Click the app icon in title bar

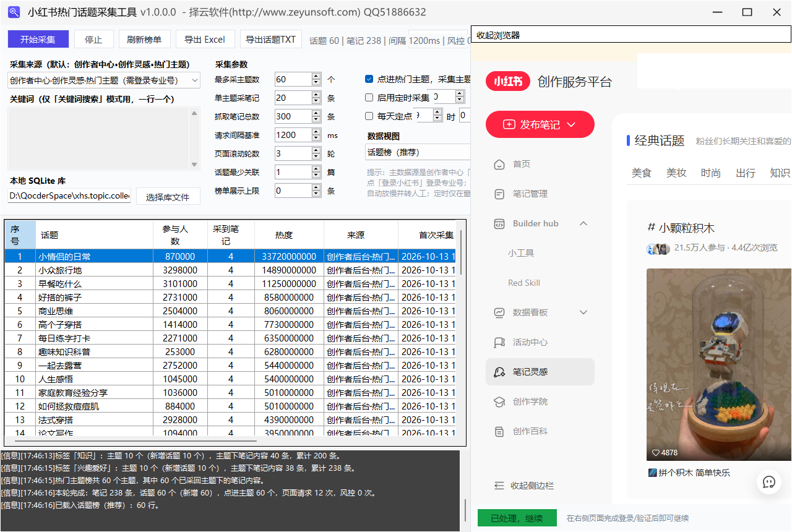[13, 12]
